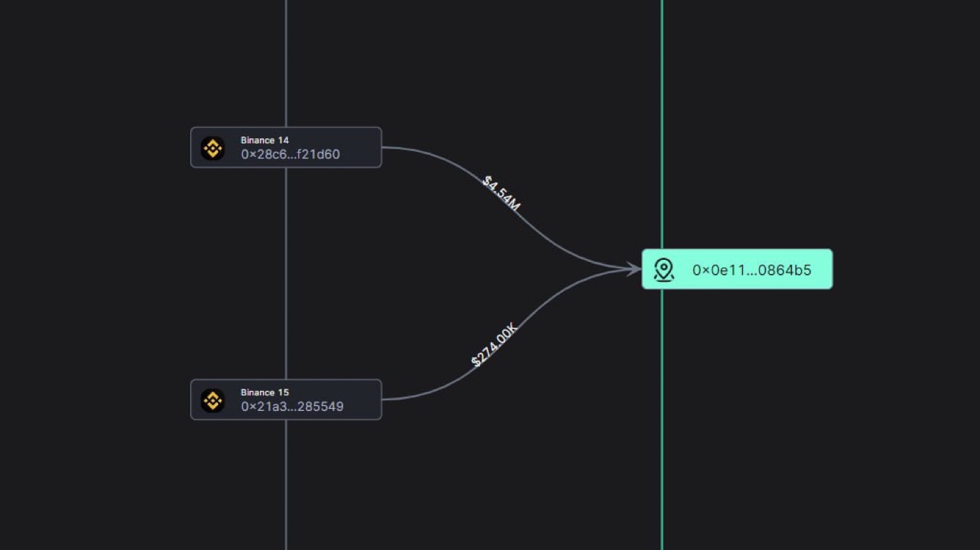Click empty canvas left of Binance 14 node

(92, 148)
